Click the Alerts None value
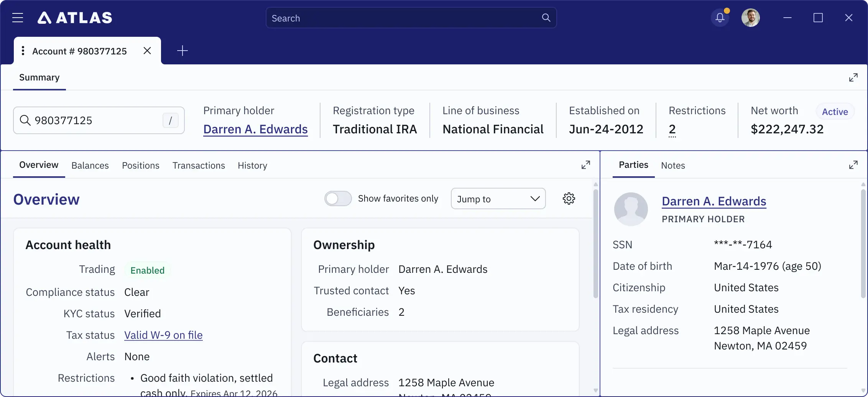Screen dimensions: 868x397 coord(137,356)
